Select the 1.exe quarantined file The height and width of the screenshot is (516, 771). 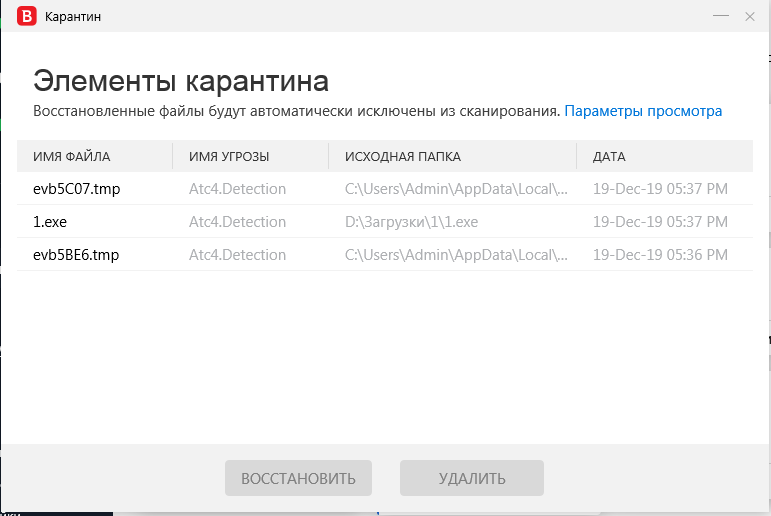[50, 221]
